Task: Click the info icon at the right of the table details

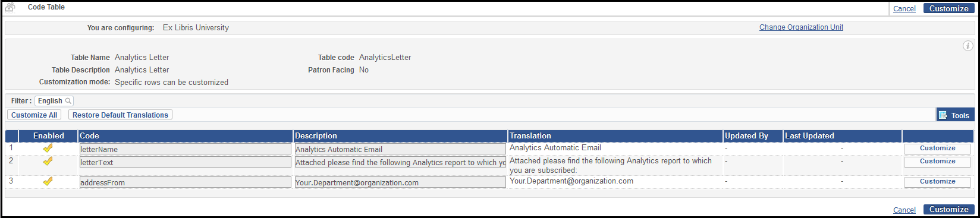Action: (x=968, y=46)
